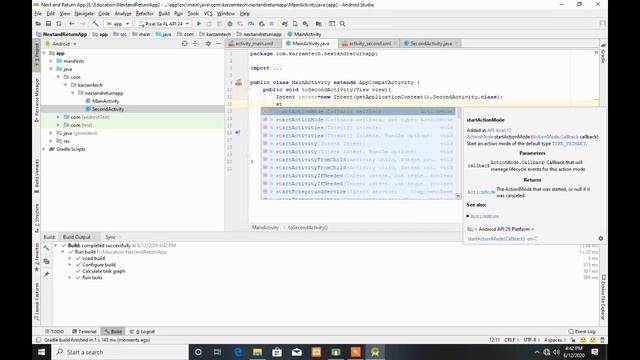Image resolution: width=640 pixels, height=360 pixels.
Task: Click the Sync/Reload from disk icon
Action: click(59, 24)
